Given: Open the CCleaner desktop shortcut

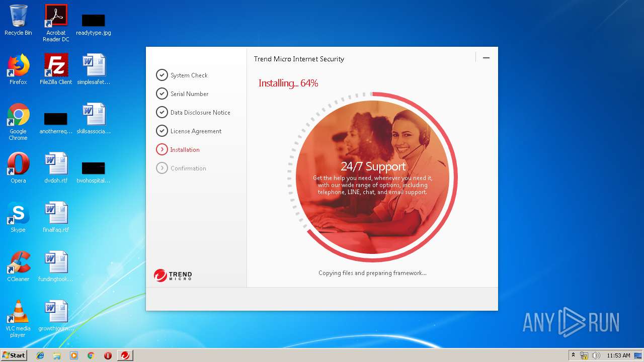Looking at the screenshot, I should coord(18,266).
